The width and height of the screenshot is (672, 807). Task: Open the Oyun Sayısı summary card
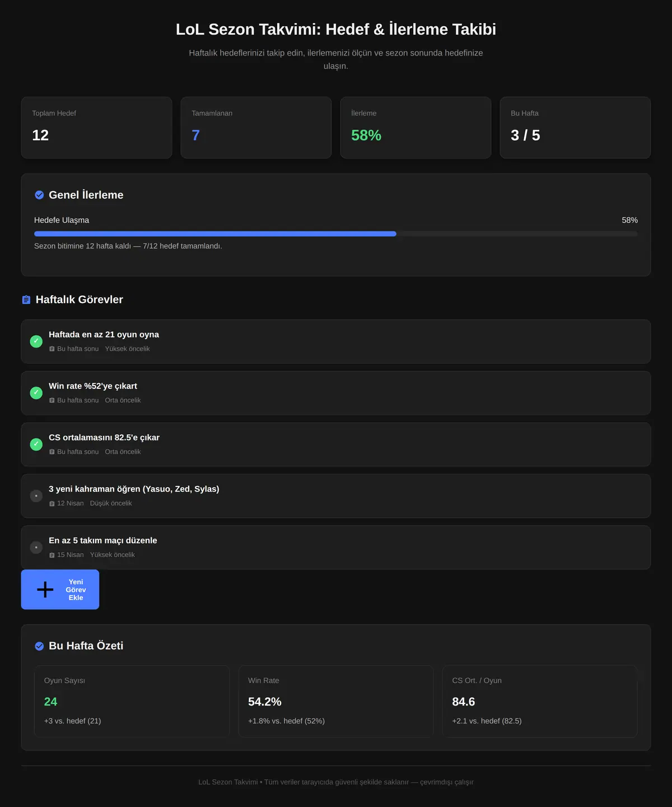132,701
